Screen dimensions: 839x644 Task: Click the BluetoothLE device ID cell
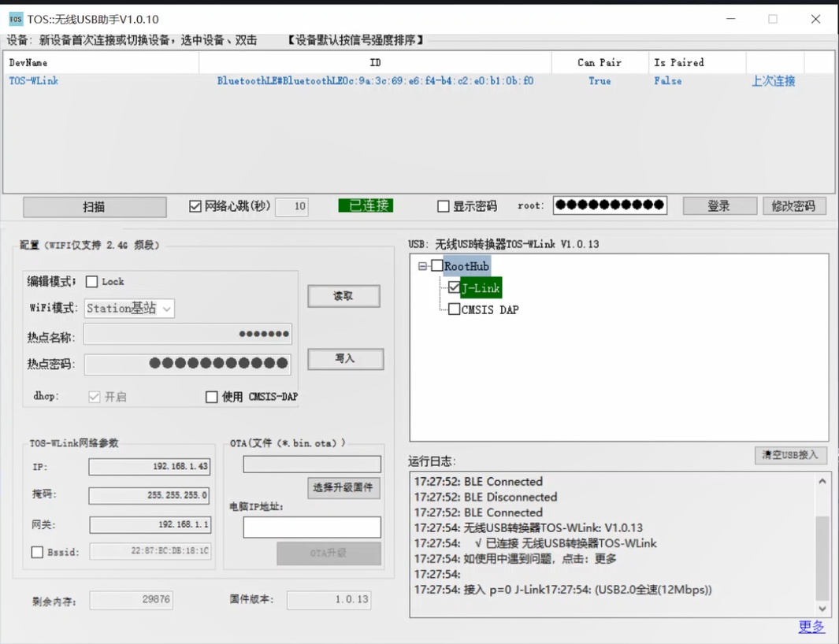(x=375, y=81)
